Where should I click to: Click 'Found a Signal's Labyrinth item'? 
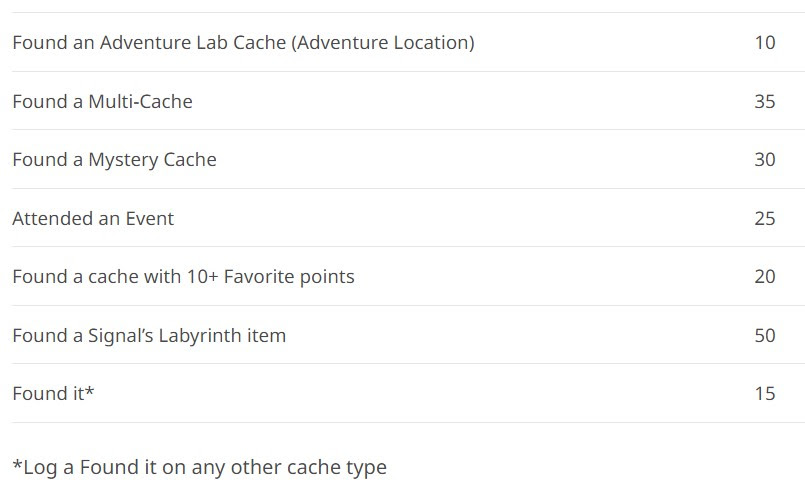[149, 335]
